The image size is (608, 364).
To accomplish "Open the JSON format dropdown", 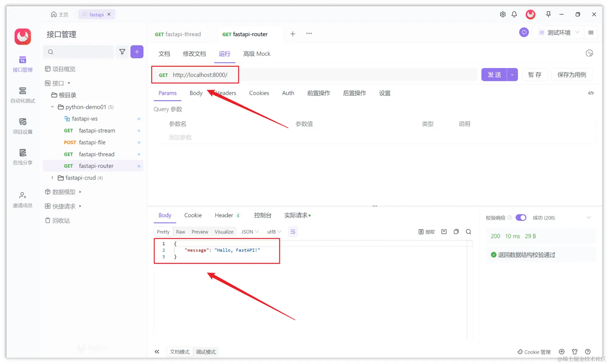I will (250, 232).
